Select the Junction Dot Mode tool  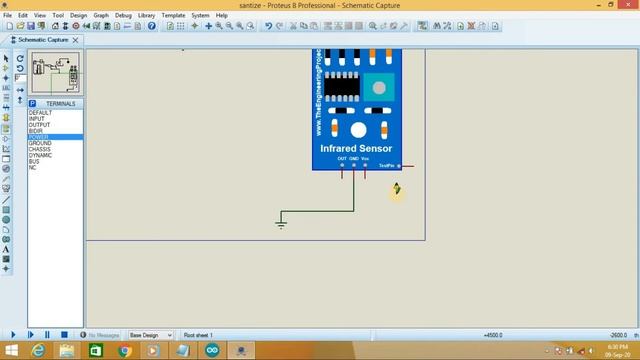point(6,78)
